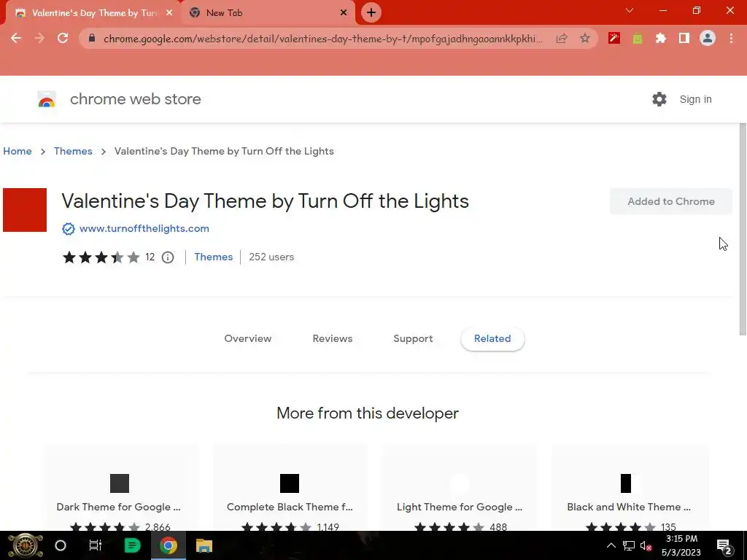
Task: Open File Explorer from taskbar
Action: [x=204, y=545]
